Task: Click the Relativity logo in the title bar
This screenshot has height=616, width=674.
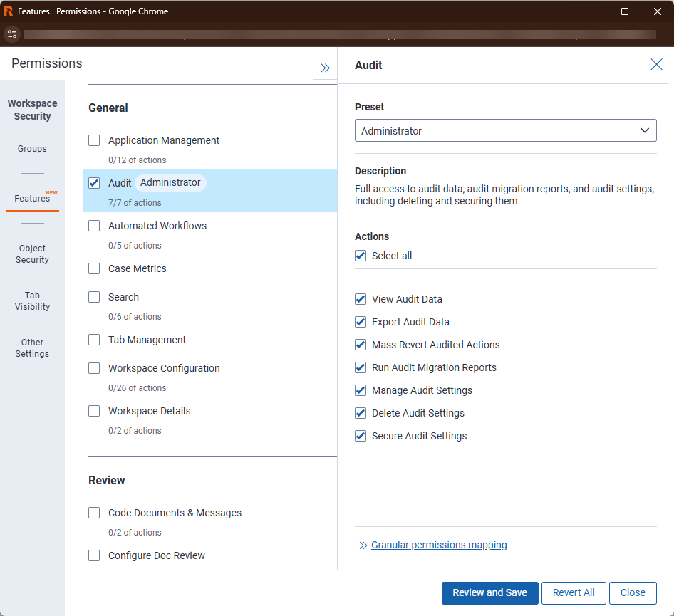Action: (x=8, y=11)
